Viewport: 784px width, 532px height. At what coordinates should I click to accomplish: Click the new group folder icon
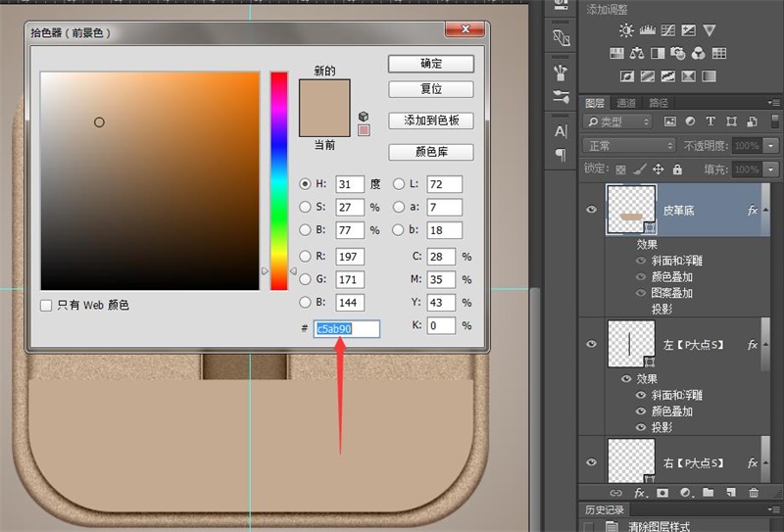(708, 493)
